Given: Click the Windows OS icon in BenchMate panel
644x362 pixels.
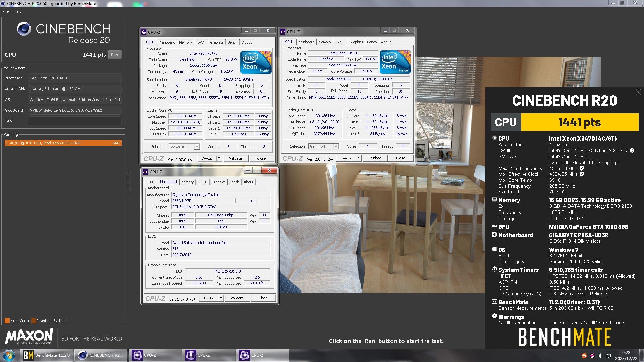Looking at the screenshot, I should coord(494,249).
